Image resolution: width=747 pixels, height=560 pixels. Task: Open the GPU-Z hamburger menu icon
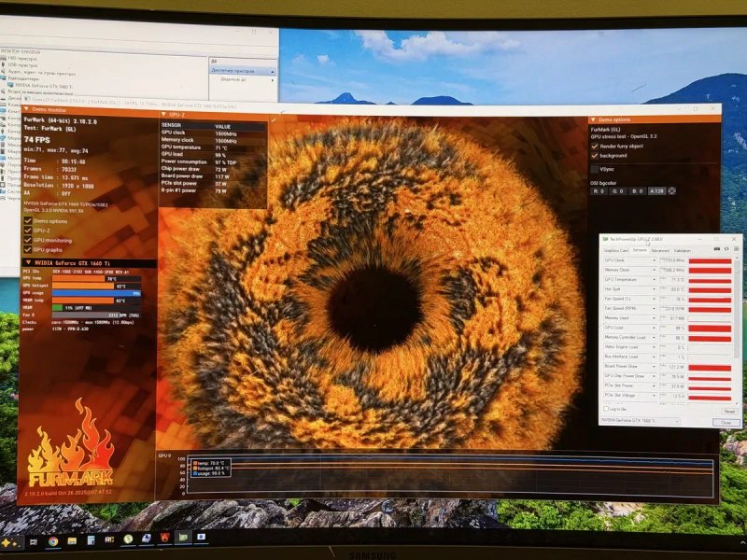[x=736, y=249]
